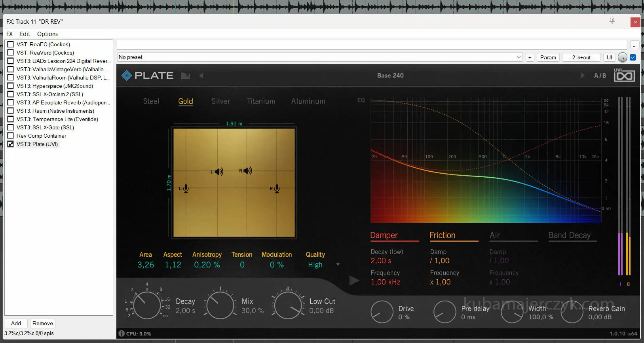644x343 pixels.
Task: Select the Titanium plate material tab
Action: click(261, 101)
